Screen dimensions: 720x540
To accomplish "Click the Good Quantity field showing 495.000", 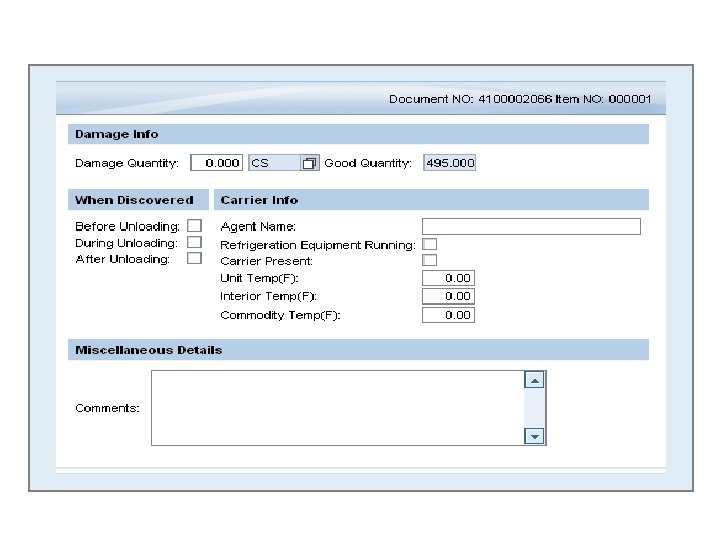I will click(449, 163).
